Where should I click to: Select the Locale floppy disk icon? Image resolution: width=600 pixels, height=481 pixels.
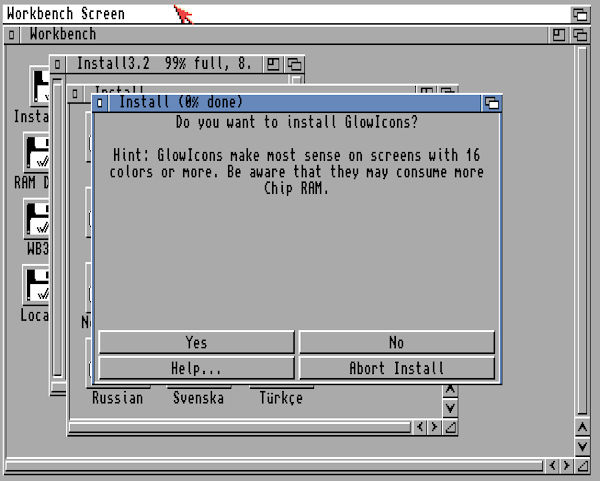tap(38, 286)
